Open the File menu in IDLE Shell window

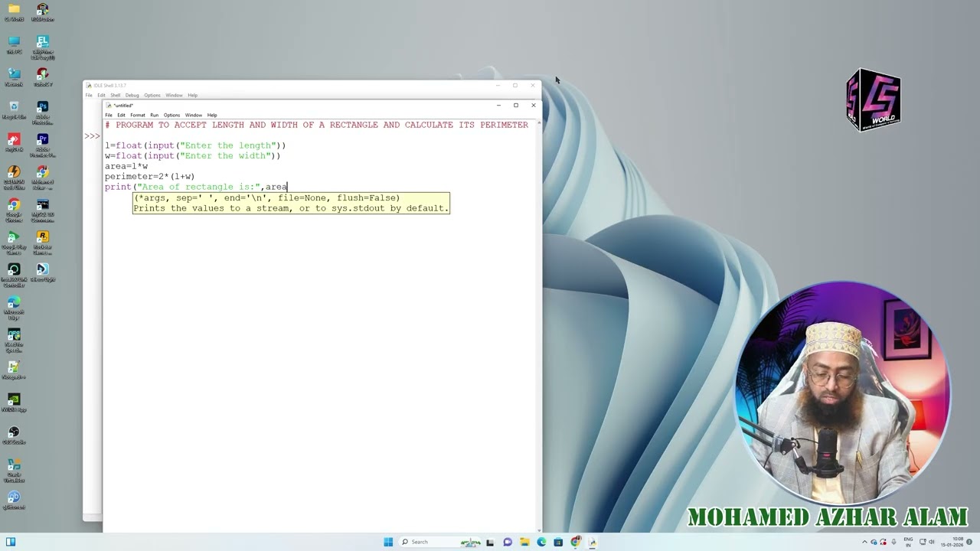[89, 95]
